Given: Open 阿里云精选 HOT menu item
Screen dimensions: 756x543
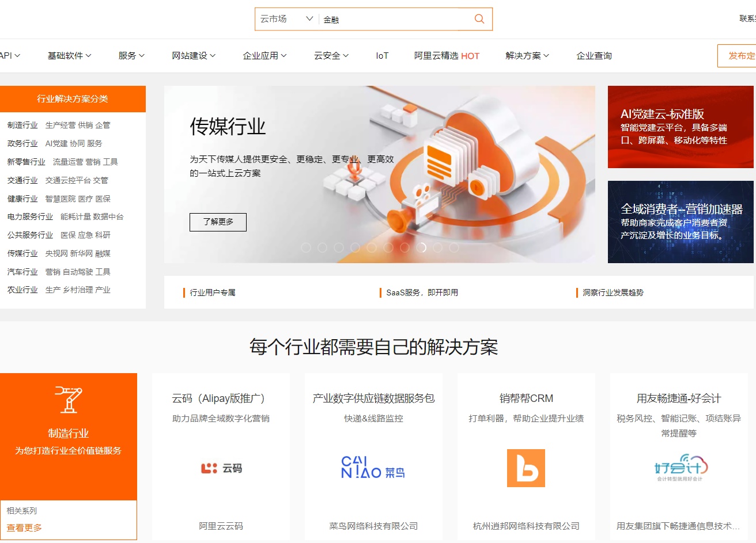Looking at the screenshot, I should click(x=447, y=56).
